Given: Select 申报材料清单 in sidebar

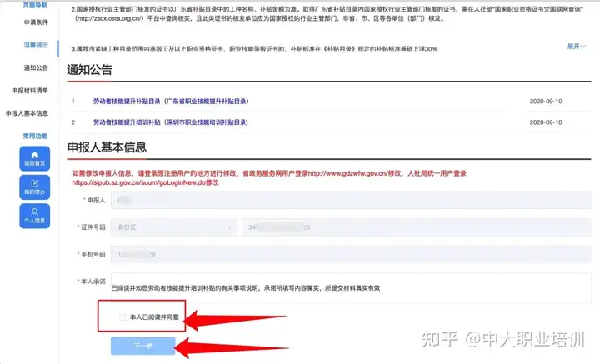Looking at the screenshot, I should point(30,91).
